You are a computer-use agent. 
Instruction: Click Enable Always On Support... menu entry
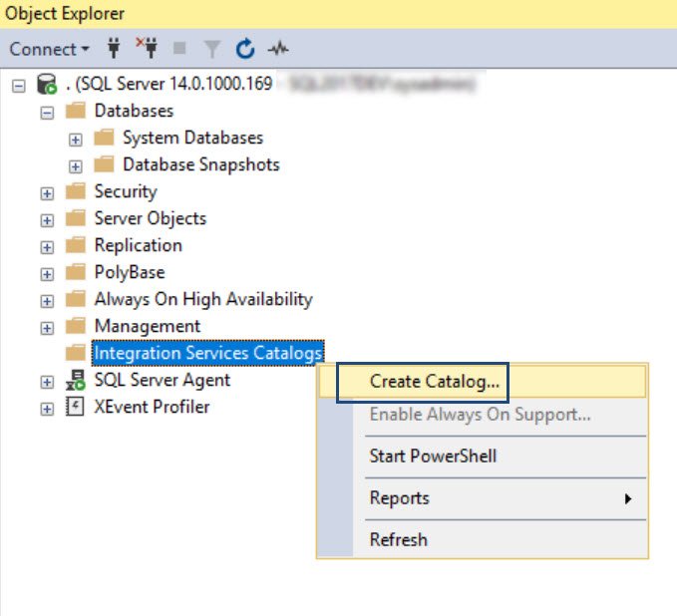pos(483,415)
